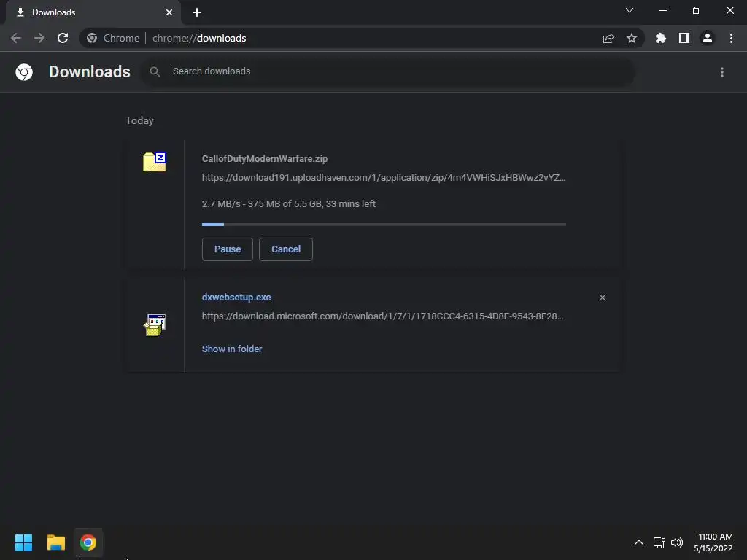The width and height of the screenshot is (747, 560).
Task: Click the uploadhaven.com download URL
Action: click(x=384, y=178)
